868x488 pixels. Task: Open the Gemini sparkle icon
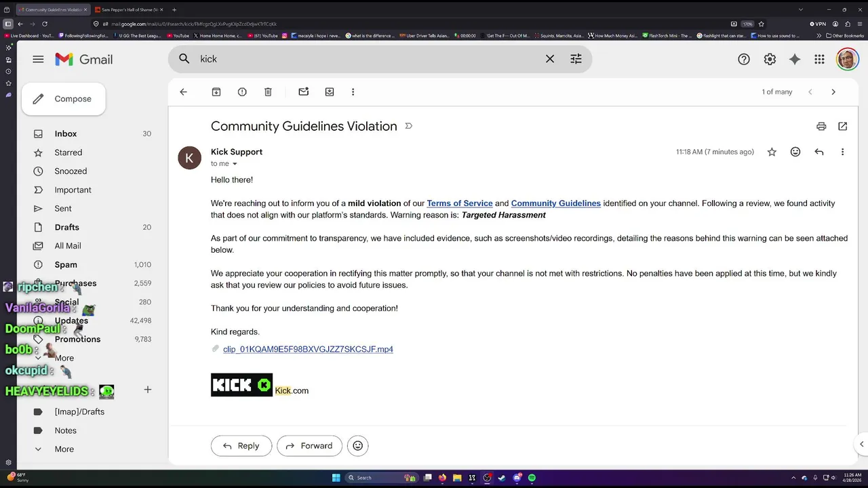pyautogui.click(x=795, y=59)
